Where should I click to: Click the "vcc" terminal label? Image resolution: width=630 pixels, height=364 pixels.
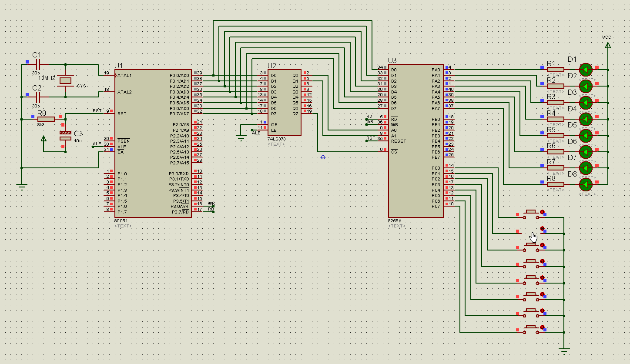coord(607,37)
